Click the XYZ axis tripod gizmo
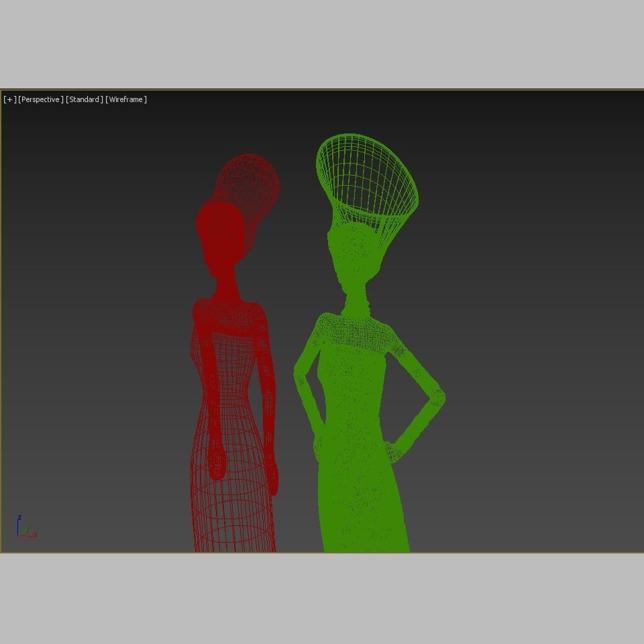 coord(26,527)
